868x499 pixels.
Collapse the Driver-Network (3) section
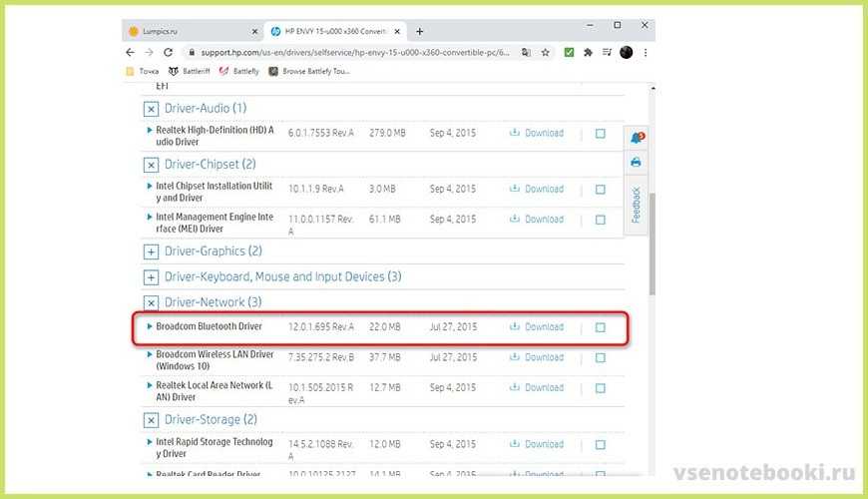tap(152, 302)
